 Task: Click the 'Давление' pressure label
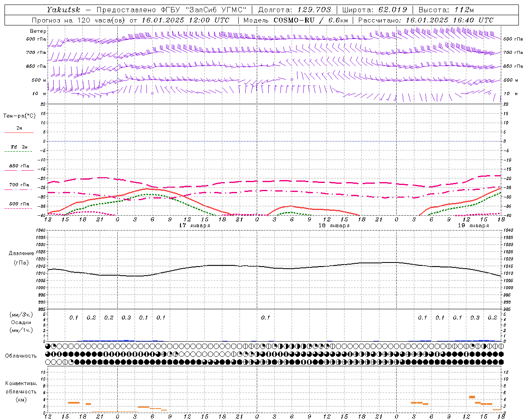[21, 253]
